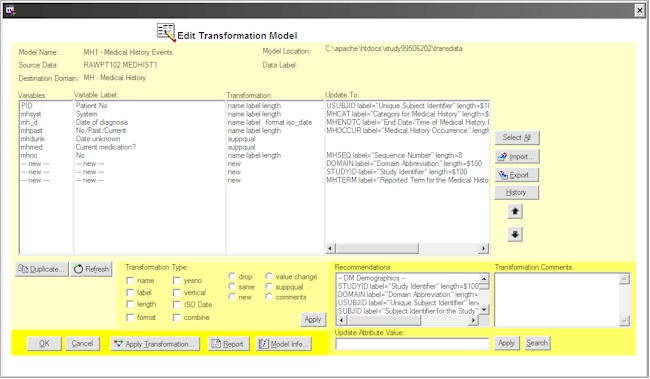Click the Search button

pos(537,343)
